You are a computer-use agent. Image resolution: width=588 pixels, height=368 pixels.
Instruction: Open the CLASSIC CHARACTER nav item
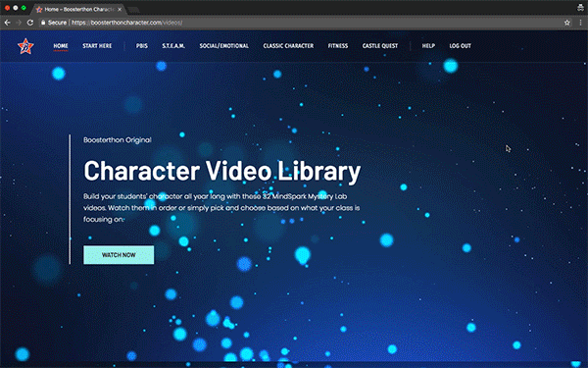(288, 46)
